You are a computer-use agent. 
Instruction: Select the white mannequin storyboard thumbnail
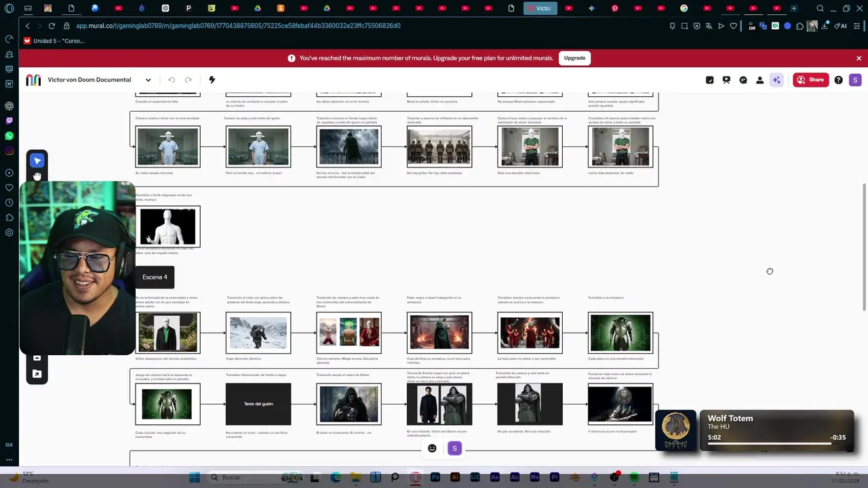pyautogui.click(x=167, y=226)
